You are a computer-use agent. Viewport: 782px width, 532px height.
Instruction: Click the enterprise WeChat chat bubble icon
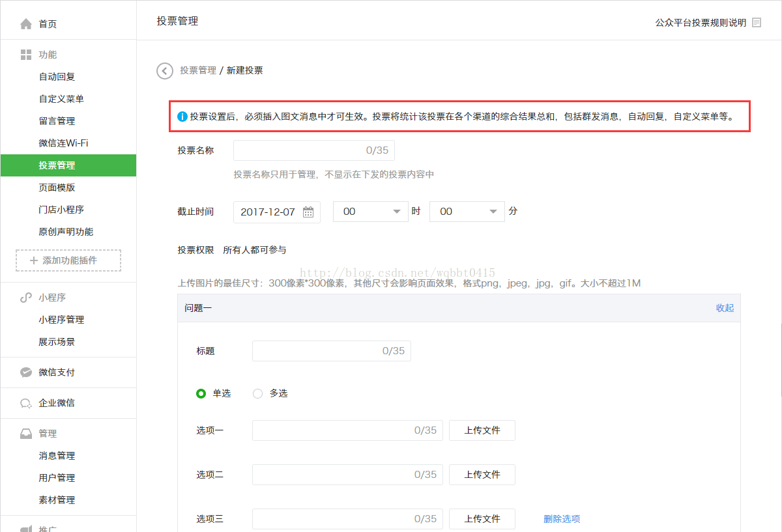tap(26, 403)
